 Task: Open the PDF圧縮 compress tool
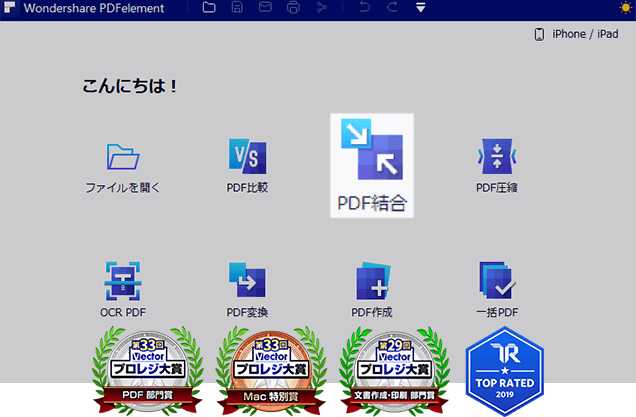(496, 166)
